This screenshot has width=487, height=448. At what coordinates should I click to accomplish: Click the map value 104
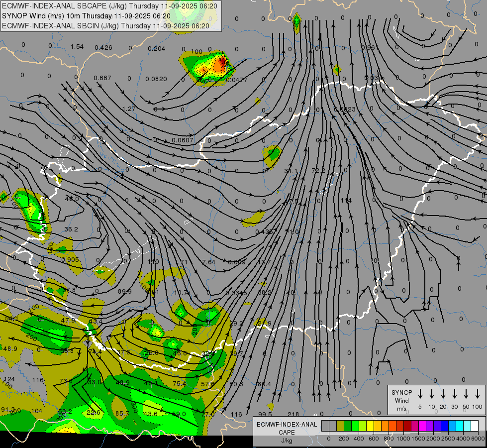(x=37, y=411)
